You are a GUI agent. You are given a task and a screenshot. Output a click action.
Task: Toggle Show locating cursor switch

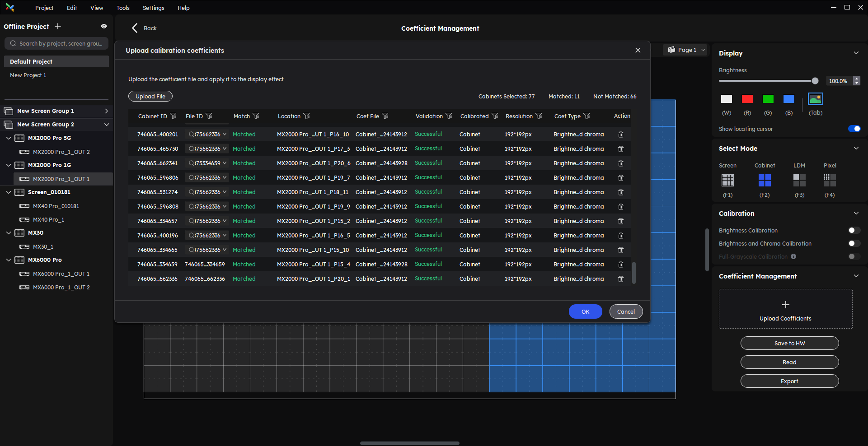(x=854, y=129)
